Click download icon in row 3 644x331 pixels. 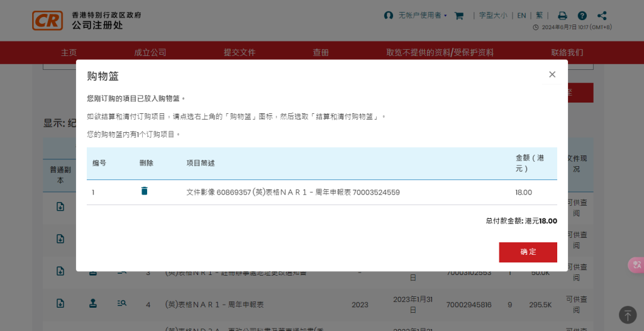pyautogui.click(x=60, y=271)
